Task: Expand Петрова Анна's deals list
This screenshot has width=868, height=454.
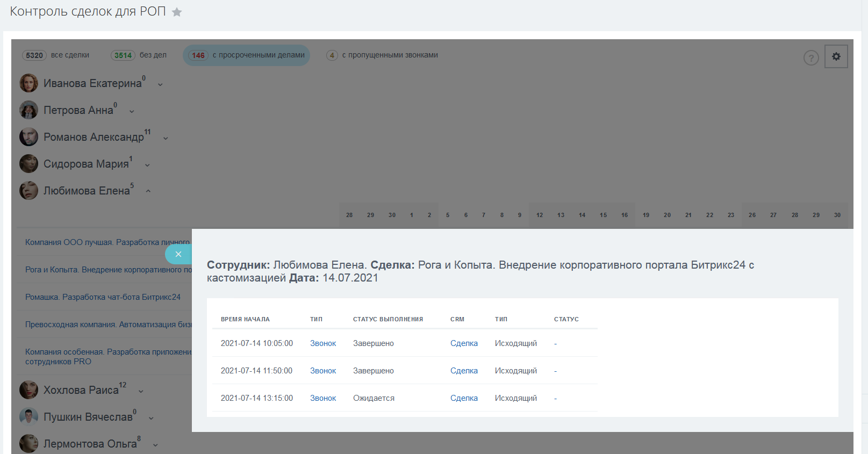Action: [x=132, y=111]
